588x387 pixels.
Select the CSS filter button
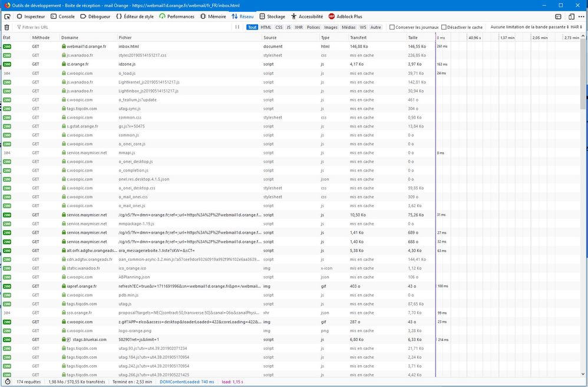point(279,27)
